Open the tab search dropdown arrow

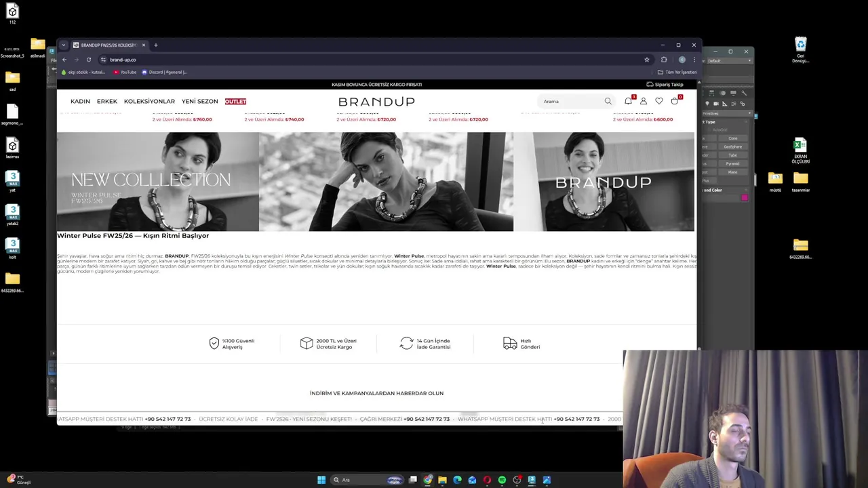tap(63, 45)
